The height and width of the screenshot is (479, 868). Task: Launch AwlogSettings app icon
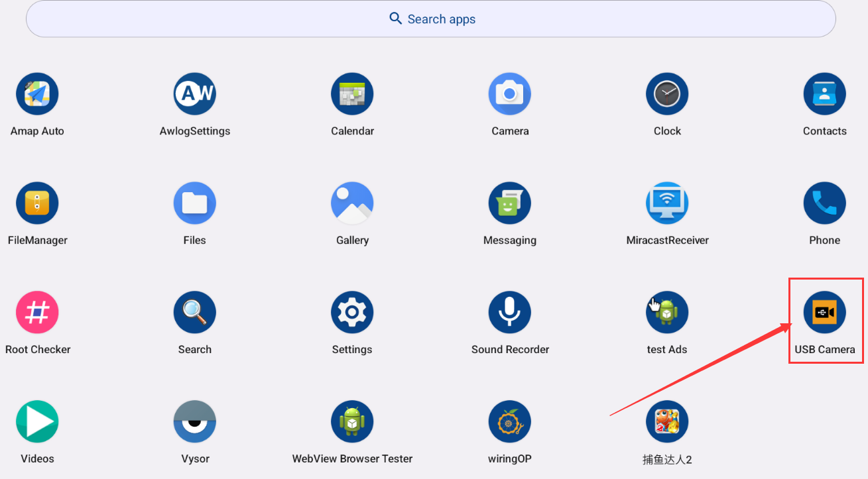point(195,94)
